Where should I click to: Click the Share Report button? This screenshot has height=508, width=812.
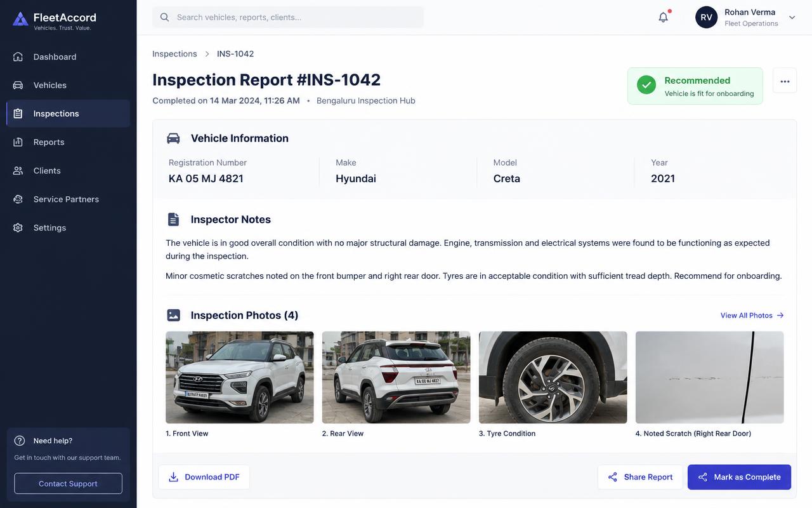(x=640, y=477)
